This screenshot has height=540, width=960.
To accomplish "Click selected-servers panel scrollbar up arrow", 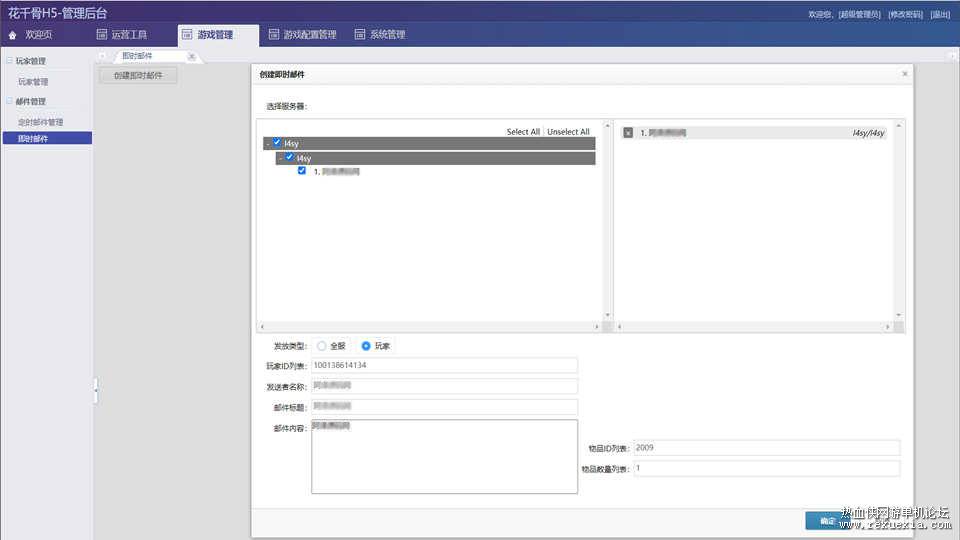I will pyautogui.click(x=898, y=125).
